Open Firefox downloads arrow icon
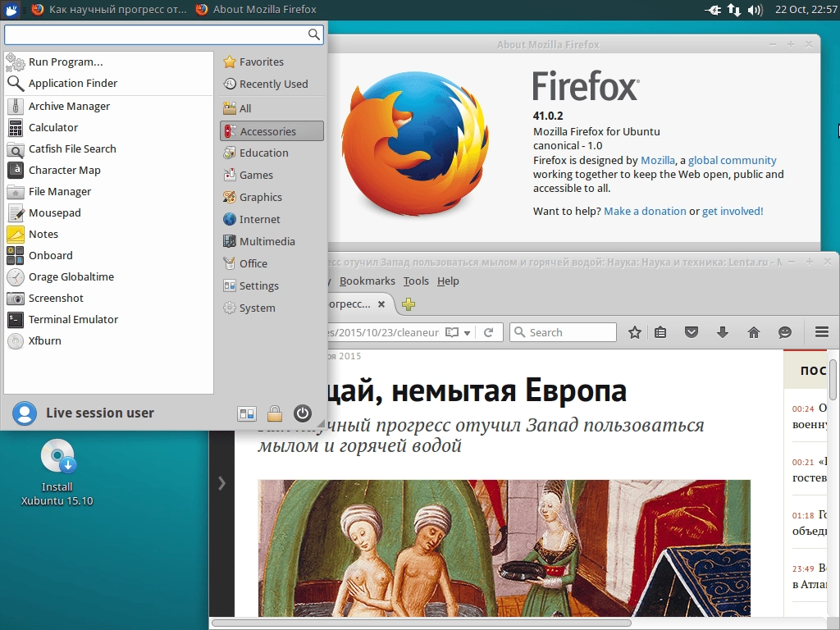This screenshot has height=630, width=840. pos(723,333)
